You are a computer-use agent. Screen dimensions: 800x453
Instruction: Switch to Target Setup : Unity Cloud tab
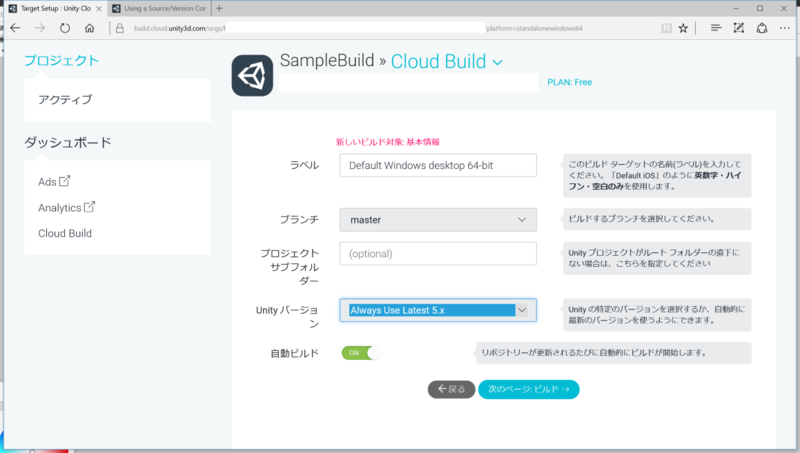[x=55, y=9]
